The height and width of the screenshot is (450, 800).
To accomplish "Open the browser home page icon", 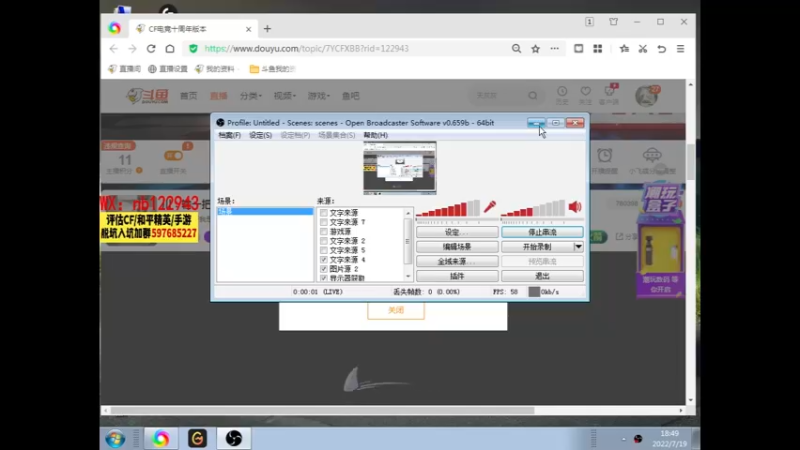I will click(170, 48).
